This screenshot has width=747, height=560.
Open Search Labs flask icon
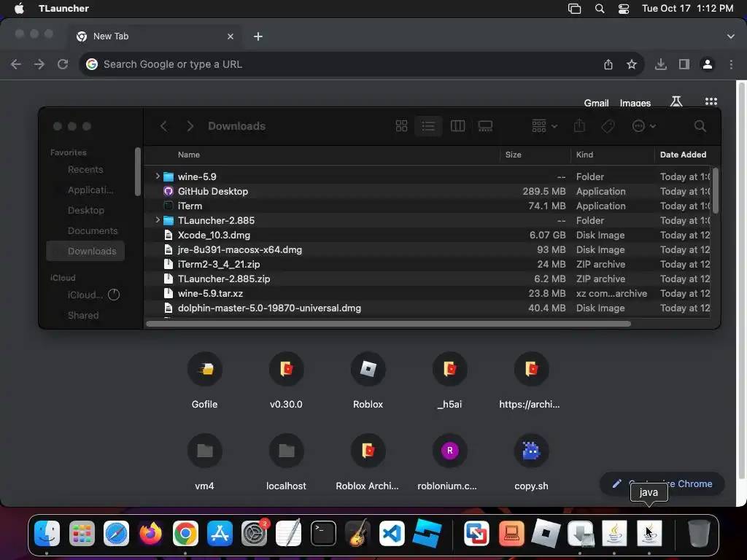pos(676,101)
